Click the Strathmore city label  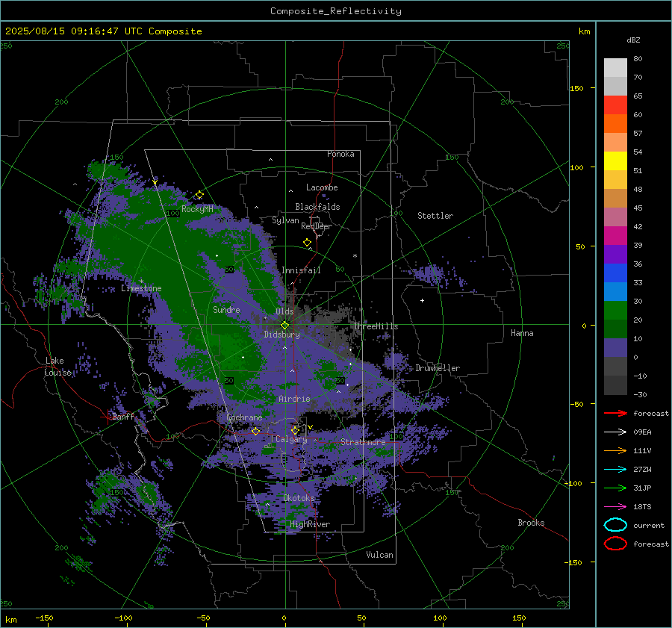click(363, 442)
